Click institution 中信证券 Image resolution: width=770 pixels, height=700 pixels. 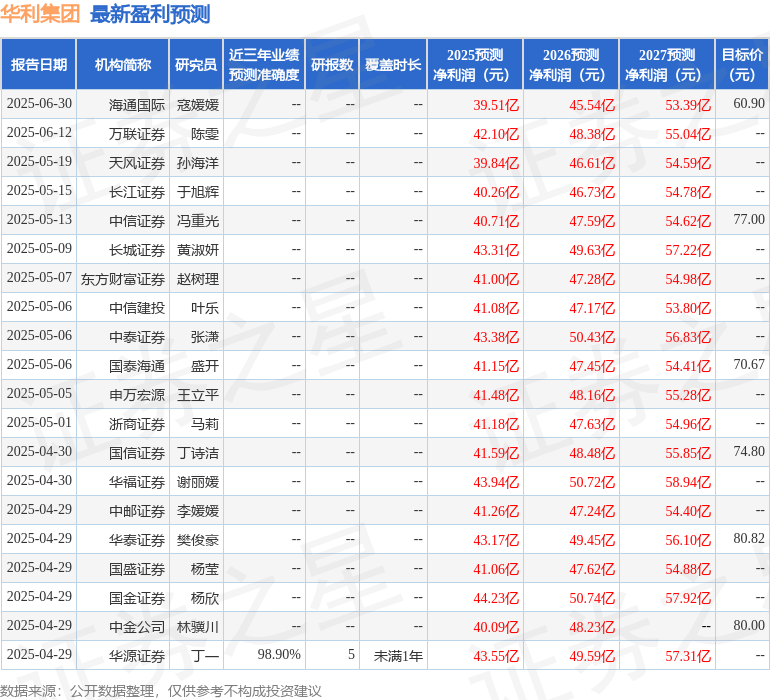click(x=137, y=221)
